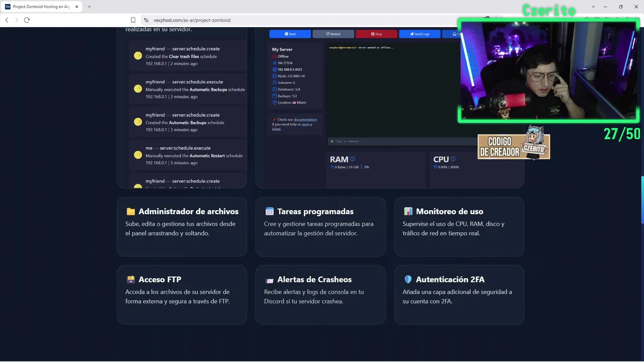This screenshot has width=644, height=362.
Task: Click the archive icon beside Backups: 1/2
Action: tap(274, 96)
